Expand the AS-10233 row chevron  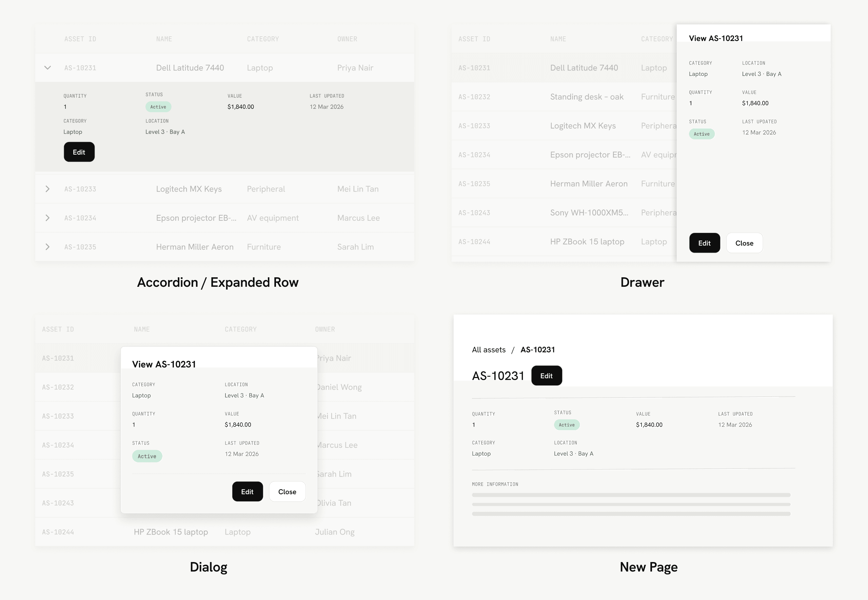[x=47, y=189]
